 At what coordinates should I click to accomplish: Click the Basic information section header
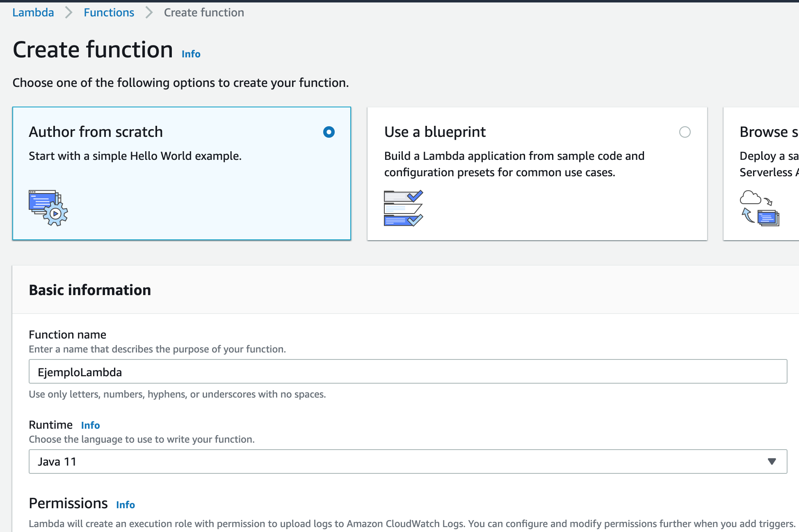click(90, 290)
